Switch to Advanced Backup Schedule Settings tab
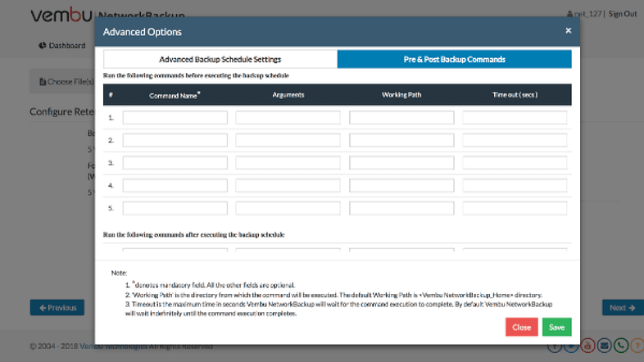The width and height of the screenshot is (644, 362). pos(220,59)
